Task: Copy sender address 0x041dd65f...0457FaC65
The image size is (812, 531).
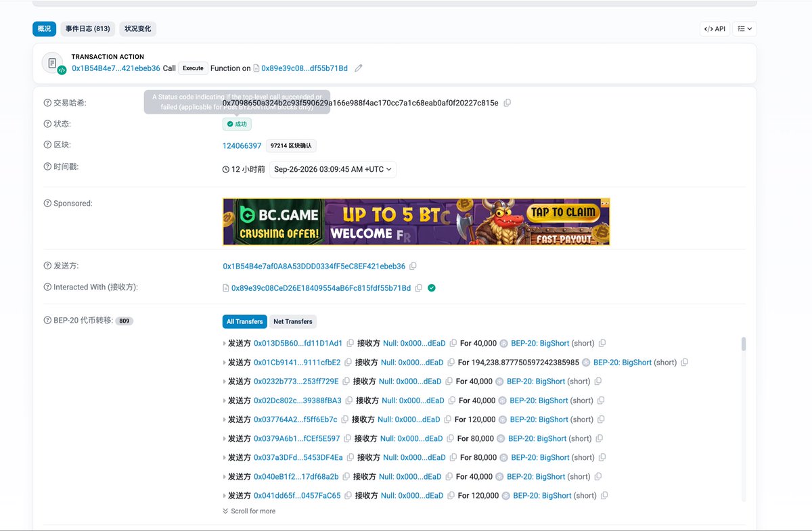Action: pyautogui.click(x=348, y=496)
